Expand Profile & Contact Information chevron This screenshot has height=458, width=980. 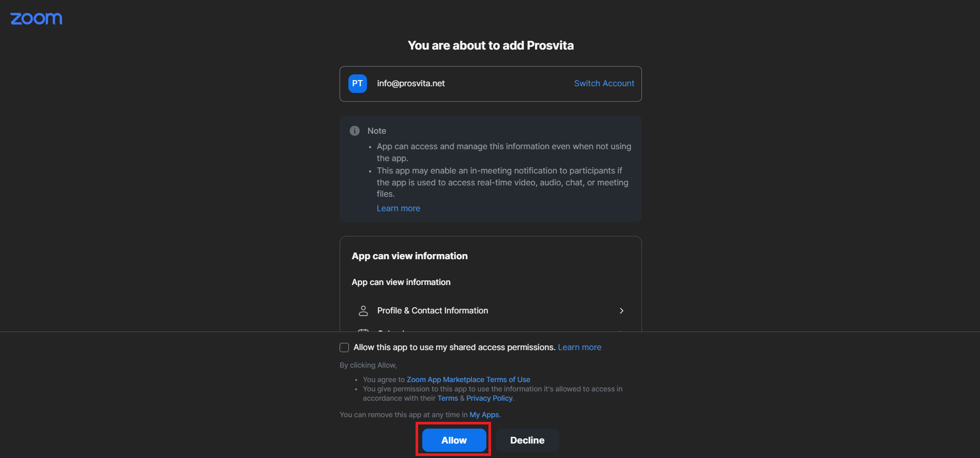point(621,310)
